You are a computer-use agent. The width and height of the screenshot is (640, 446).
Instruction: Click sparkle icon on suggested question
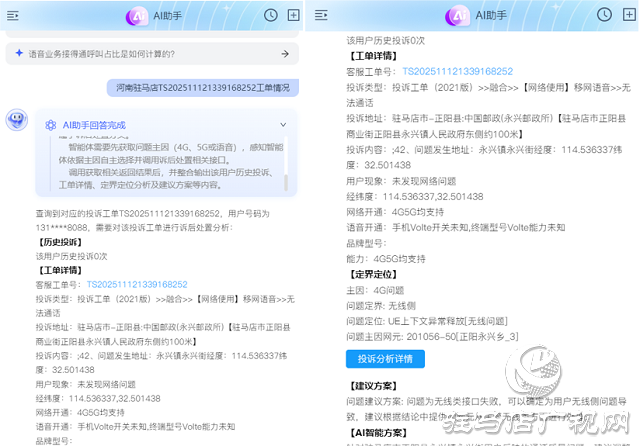click(x=19, y=54)
